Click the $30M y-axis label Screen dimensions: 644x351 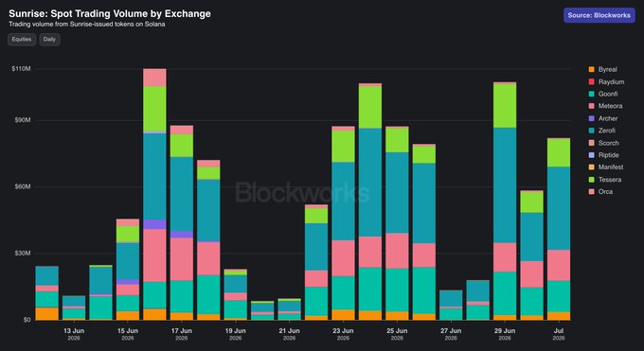pyautogui.click(x=22, y=254)
